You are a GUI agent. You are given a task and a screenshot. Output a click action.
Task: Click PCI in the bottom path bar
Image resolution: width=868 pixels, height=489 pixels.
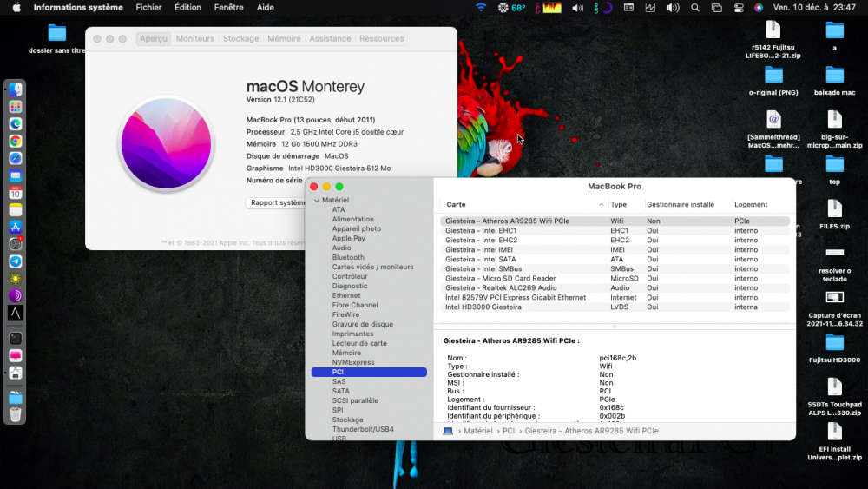coord(508,431)
